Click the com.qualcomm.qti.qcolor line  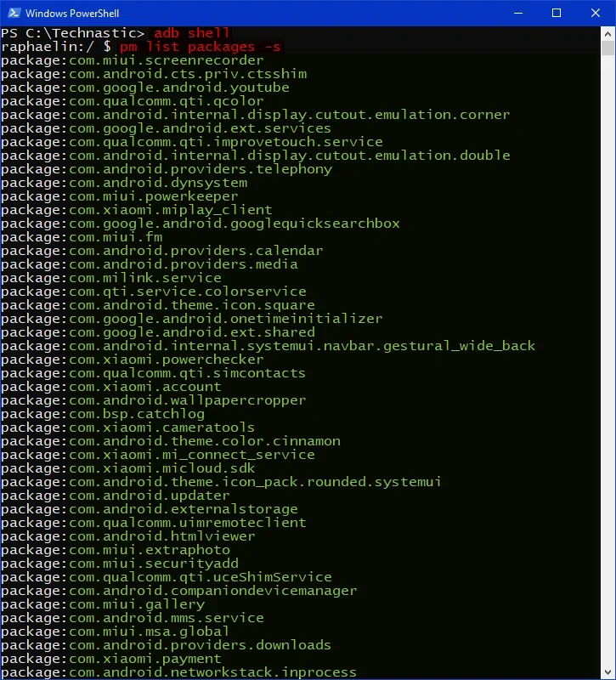pyautogui.click(x=133, y=101)
